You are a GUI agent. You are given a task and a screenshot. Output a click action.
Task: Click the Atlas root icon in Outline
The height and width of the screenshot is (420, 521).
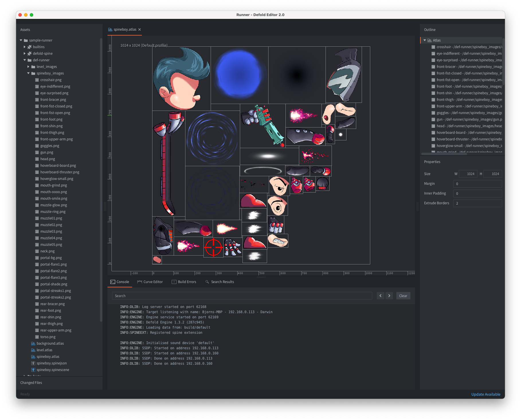pos(429,40)
